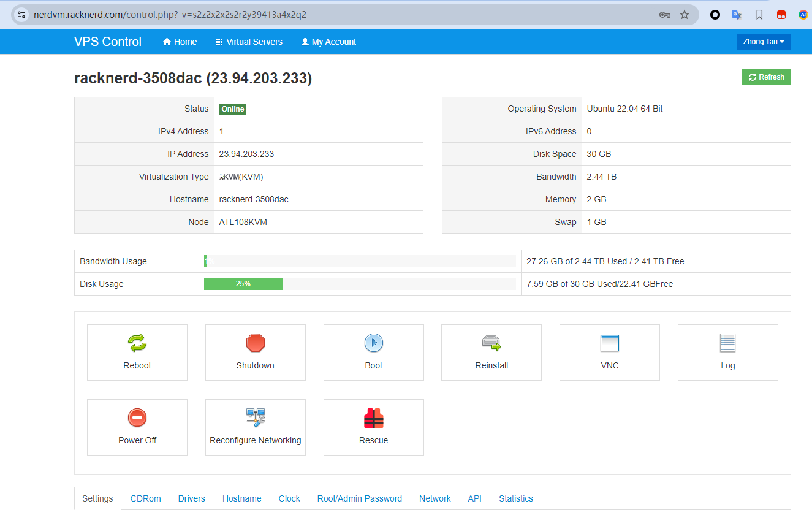812x515 pixels.
Task: Open the VNC console icon
Action: [610, 343]
